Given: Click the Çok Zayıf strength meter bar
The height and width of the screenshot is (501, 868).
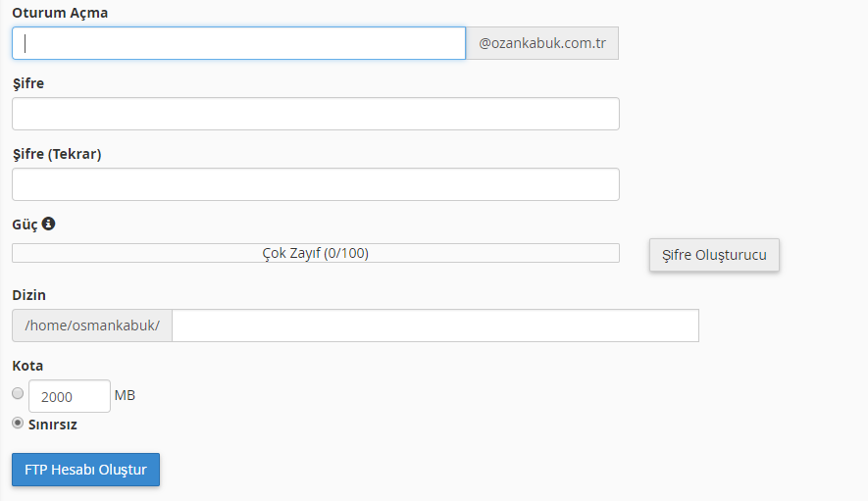Looking at the screenshot, I should [x=316, y=253].
